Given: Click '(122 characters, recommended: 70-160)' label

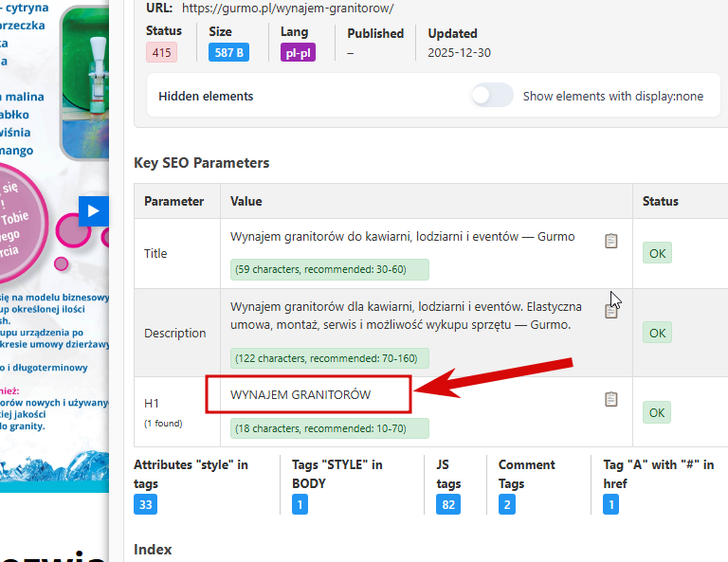Looking at the screenshot, I should click(x=330, y=358).
